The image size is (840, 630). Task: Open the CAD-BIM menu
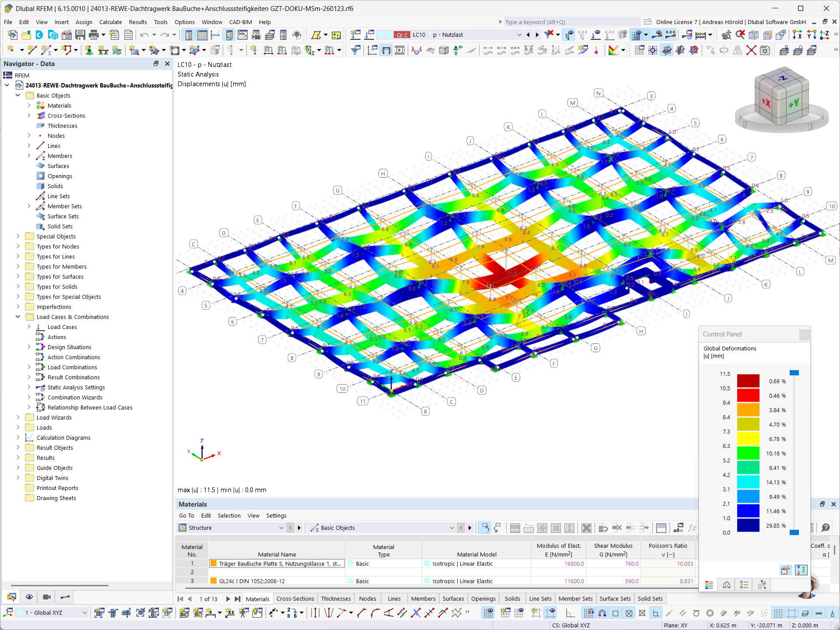coord(240,22)
